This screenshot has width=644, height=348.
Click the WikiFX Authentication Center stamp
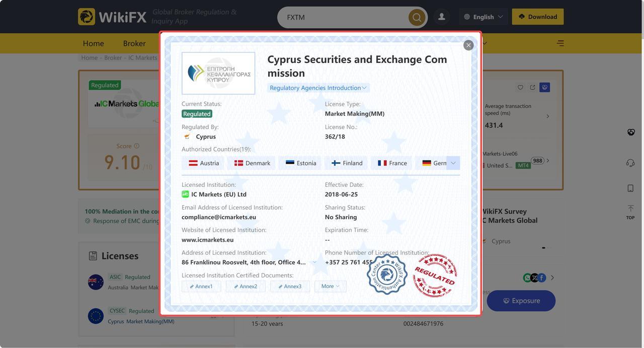tap(387, 274)
